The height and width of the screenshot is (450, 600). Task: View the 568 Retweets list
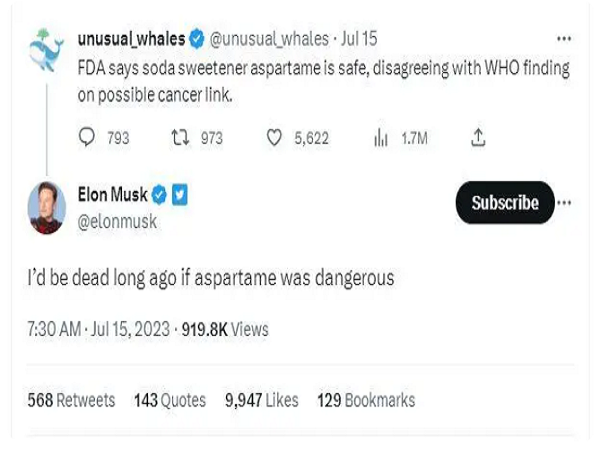(71, 400)
